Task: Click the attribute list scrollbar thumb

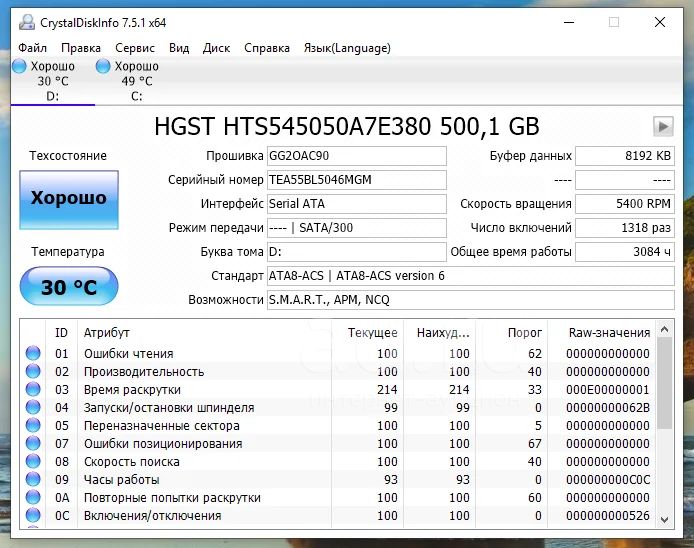Action: tap(664, 383)
